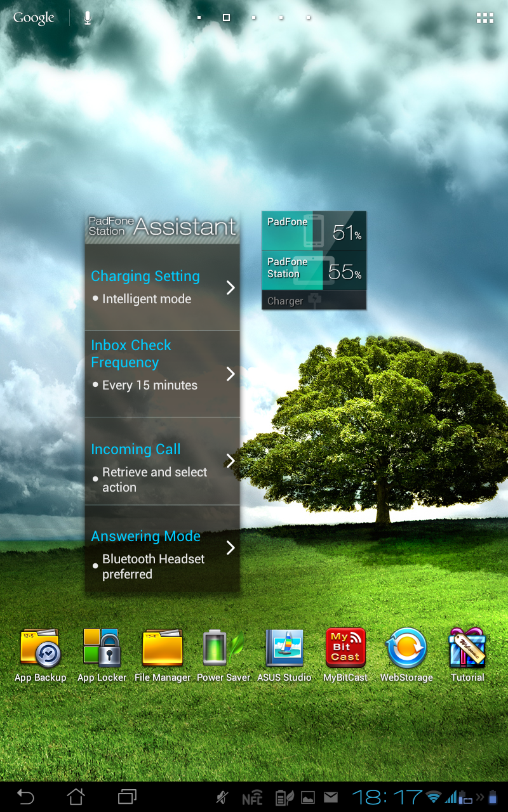Image resolution: width=508 pixels, height=812 pixels.
Task: Open the mail notification icon
Action: pyautogui.click(x=331, y=797)
